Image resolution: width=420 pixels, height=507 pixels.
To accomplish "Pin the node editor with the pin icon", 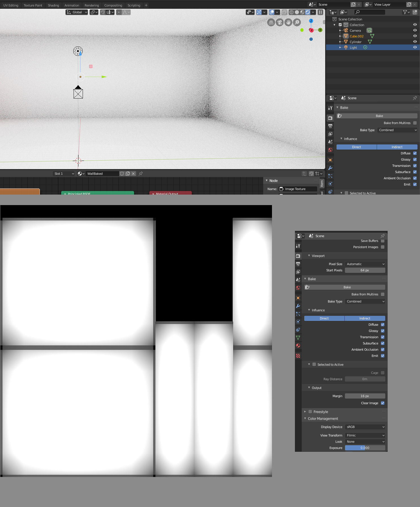I will click(141, 174).
